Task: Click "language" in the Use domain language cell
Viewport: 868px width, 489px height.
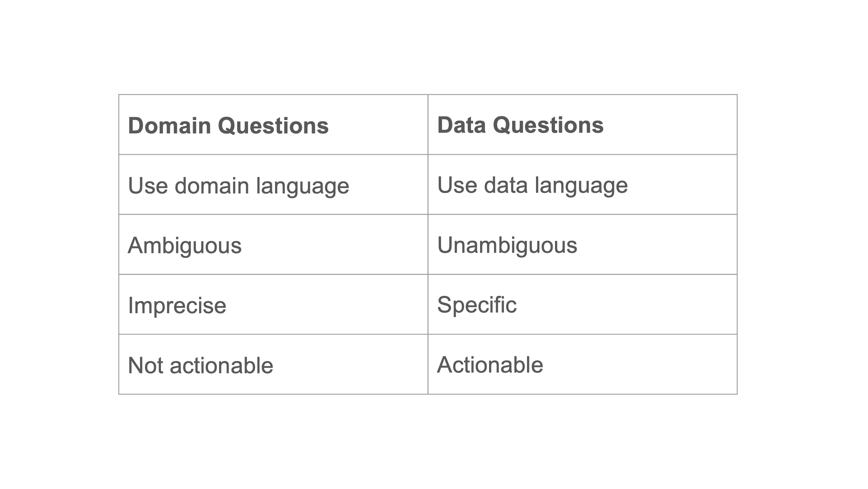Action: (x=302, y=186)
